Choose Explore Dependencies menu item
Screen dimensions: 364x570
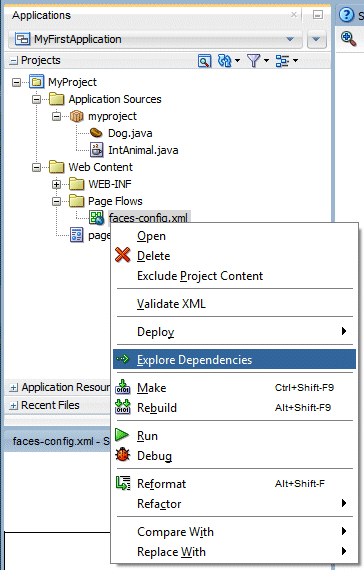pos(234,360)
